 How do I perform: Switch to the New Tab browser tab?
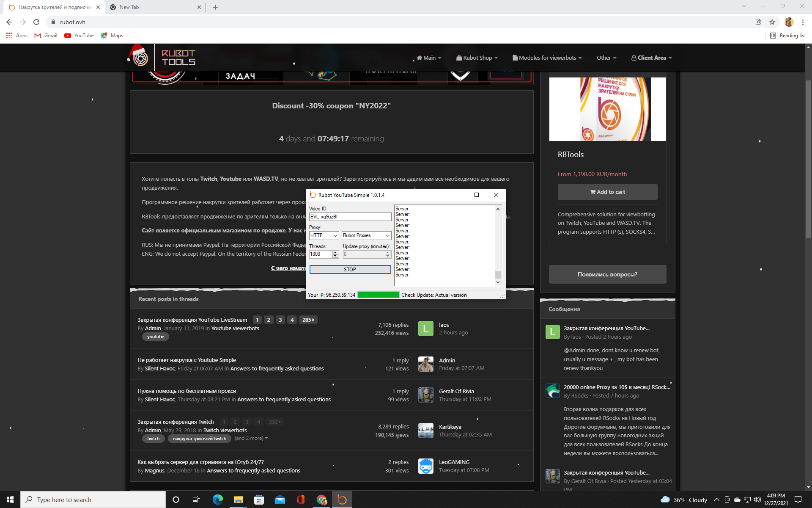(x=129, y=7)
